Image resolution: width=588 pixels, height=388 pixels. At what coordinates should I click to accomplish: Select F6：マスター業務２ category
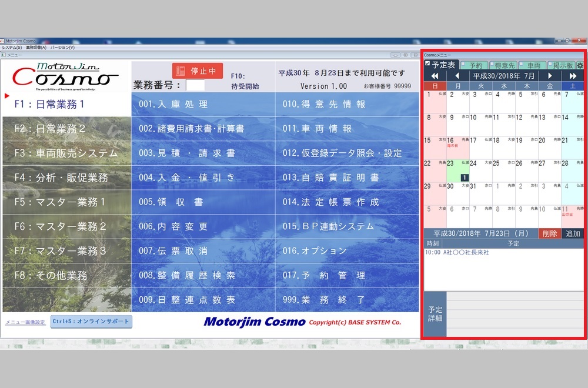click(x=67, y=226)
